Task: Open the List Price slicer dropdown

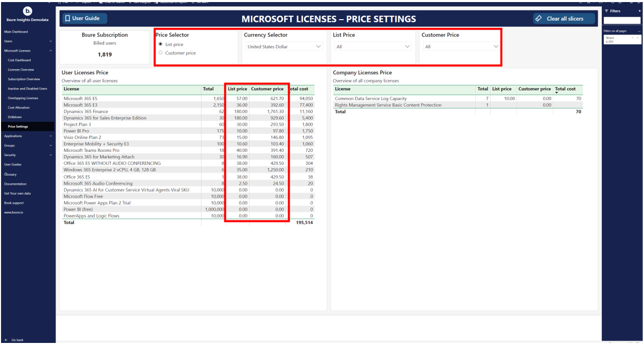Action: click(x=407, y=46)
